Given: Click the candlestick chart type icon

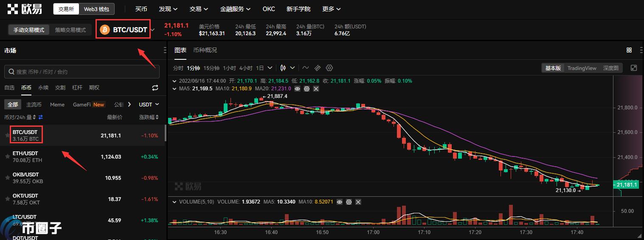Looking at the screenshot, I should point(283,68).
